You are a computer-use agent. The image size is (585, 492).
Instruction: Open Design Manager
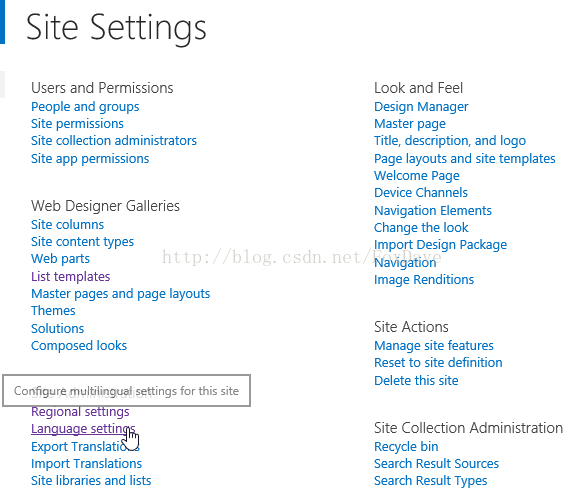click(x=421, y=107)
